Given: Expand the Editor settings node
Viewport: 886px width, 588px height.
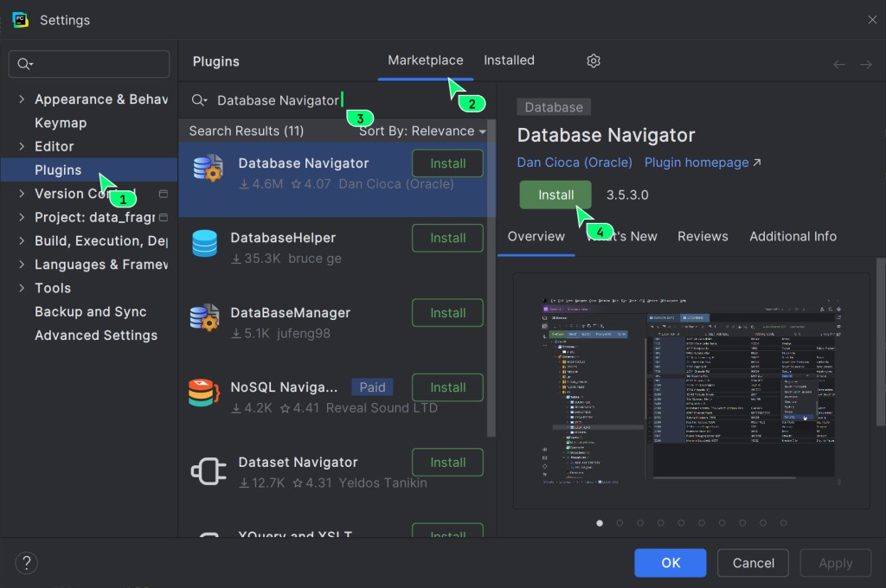Looking at the screenshot, I should pyautogui.click(x=22, y=146).
